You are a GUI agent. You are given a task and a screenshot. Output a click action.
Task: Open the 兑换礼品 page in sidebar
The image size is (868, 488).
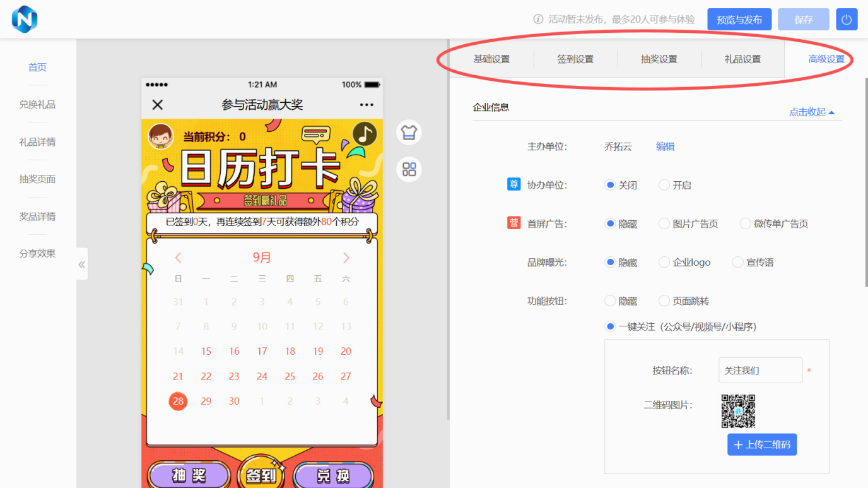click(37, 105)
